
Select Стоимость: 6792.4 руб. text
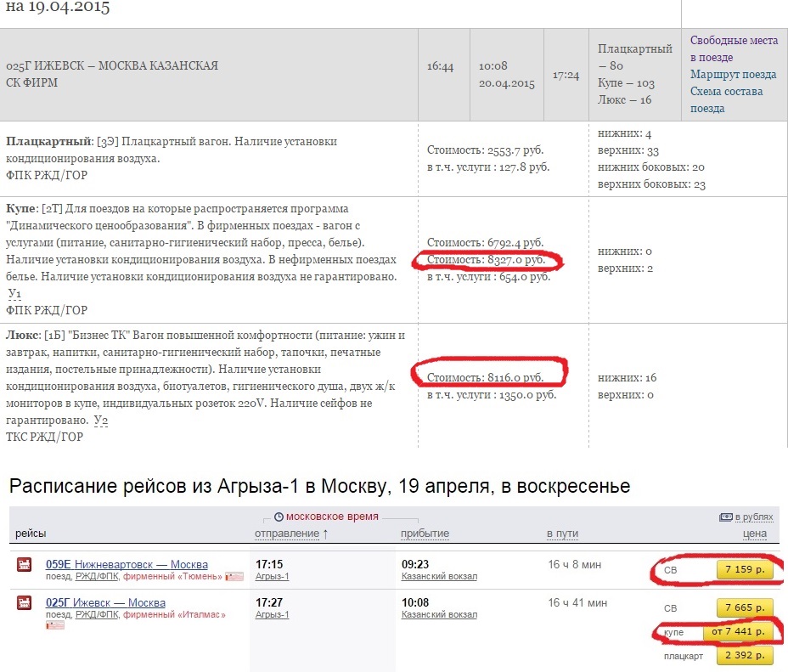pos(486,242)
